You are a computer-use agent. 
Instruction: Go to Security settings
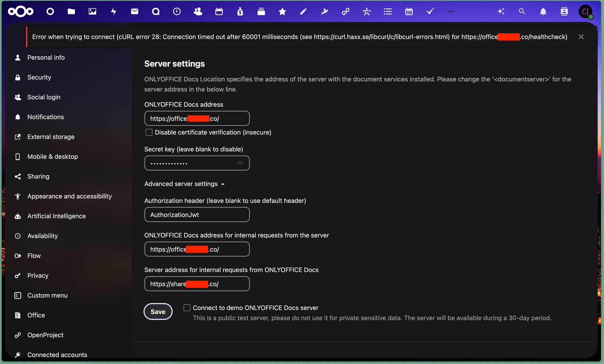(39, 77)
